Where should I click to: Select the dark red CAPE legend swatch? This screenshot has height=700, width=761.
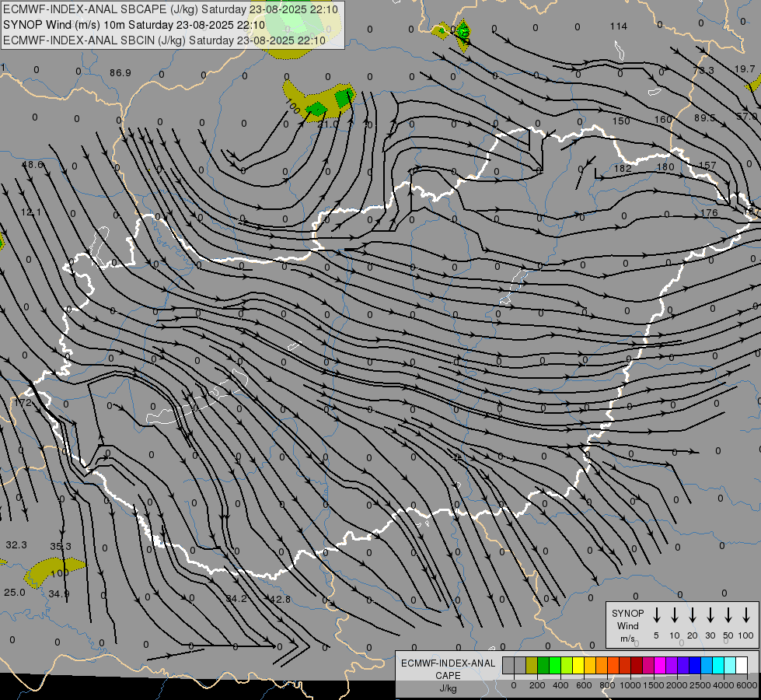tap(637, 666)
